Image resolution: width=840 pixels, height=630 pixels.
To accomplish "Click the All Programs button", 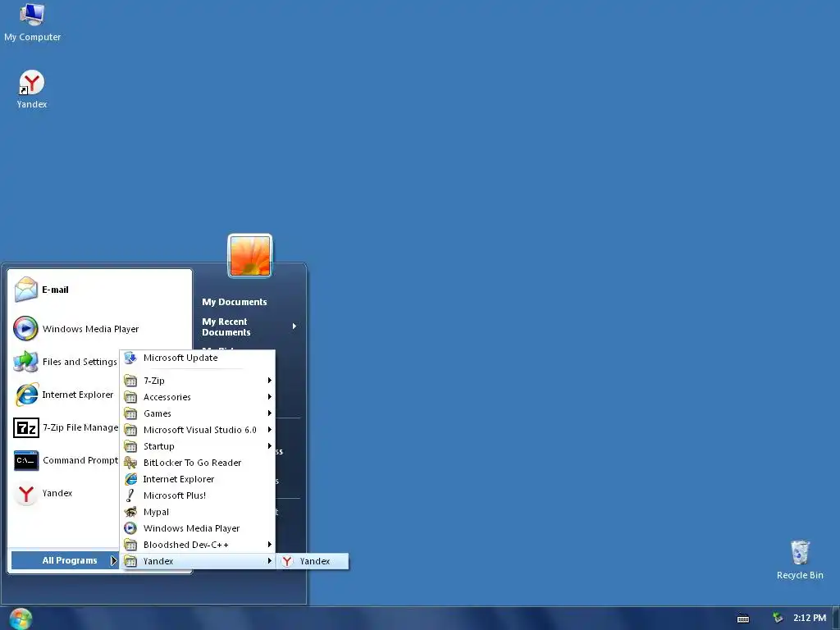I will tap(65, 560).
